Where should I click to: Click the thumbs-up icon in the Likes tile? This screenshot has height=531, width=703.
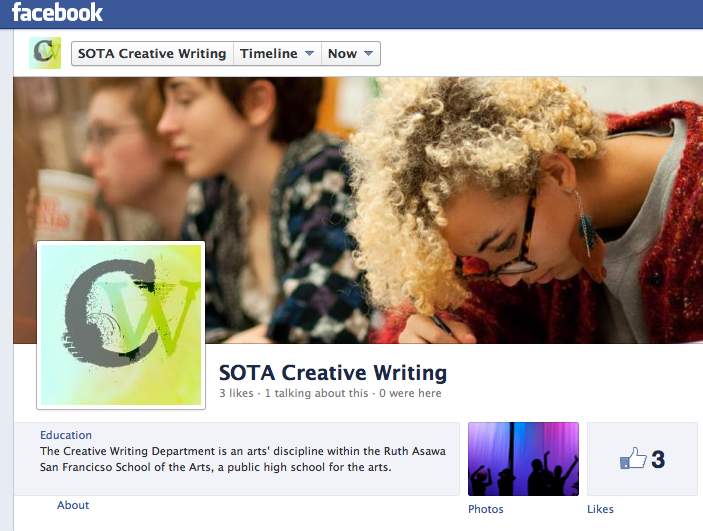coord(633,459)
